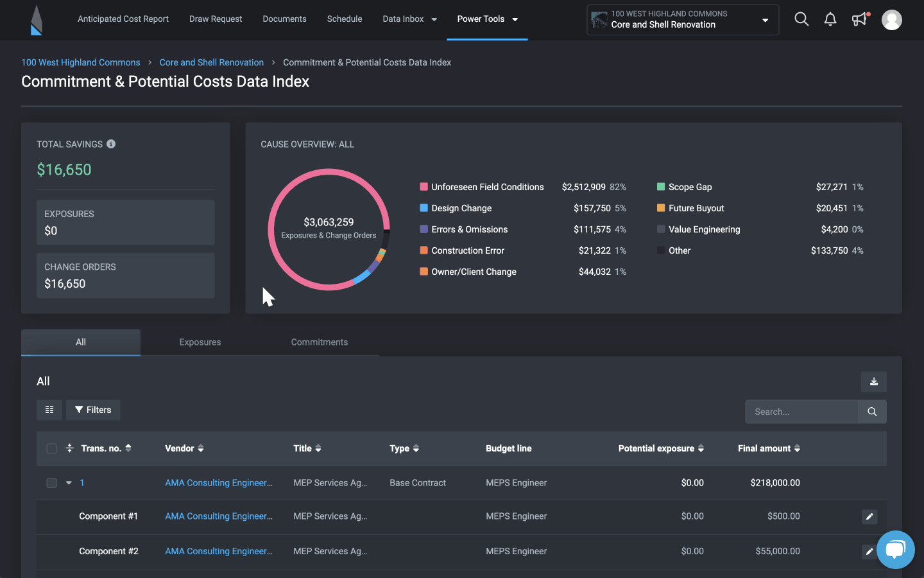Click the Construction Error legend label
The image size is (924, 578).
[x=468, y=250]
